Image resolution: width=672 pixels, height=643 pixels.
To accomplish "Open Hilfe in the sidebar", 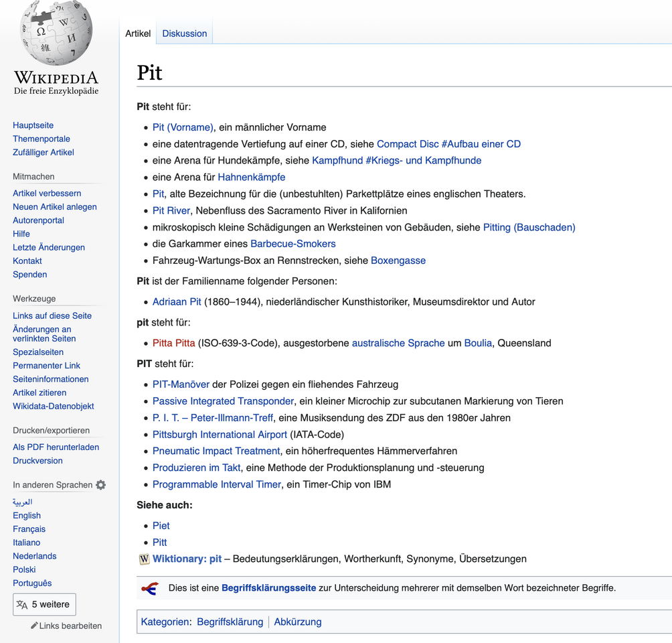I will pos(21,234).
